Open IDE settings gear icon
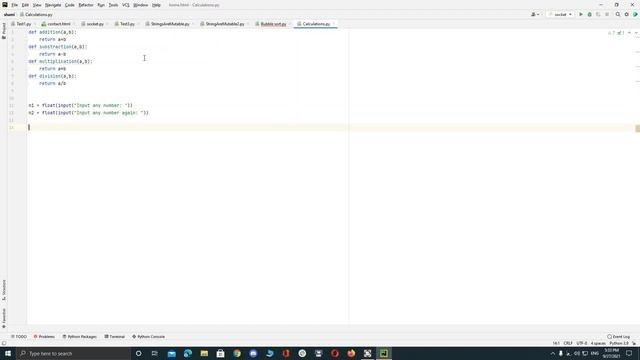Screen dimensions: 640x360 click(627, 14)
